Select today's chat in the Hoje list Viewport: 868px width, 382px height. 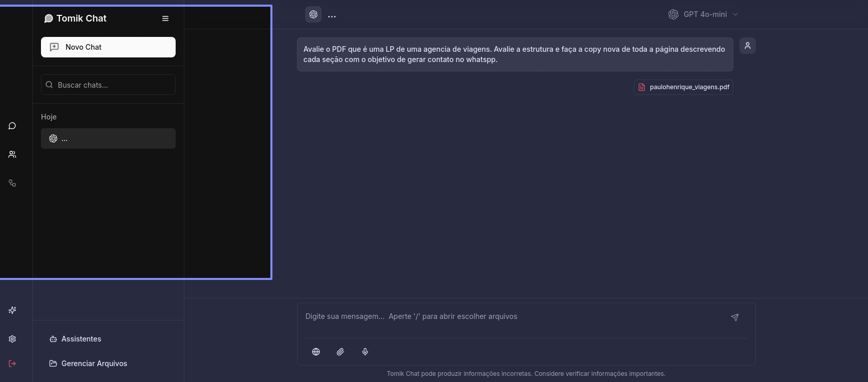click(108, 138)
